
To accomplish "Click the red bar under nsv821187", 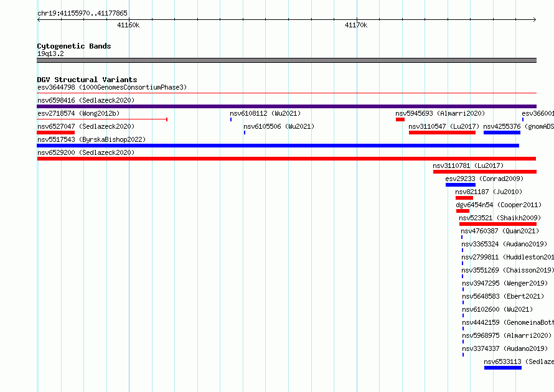I will pyautogui.click(x=464, y=198).
